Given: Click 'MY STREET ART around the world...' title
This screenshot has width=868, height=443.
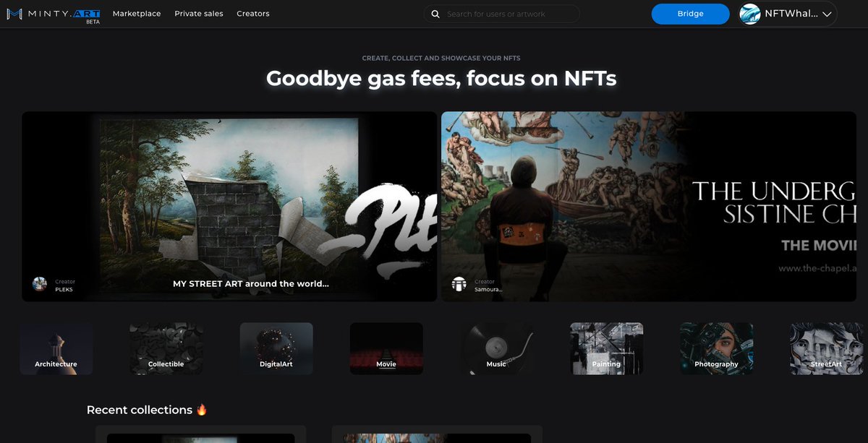Looking at the screenshot, I should click(x=251, y=284).
